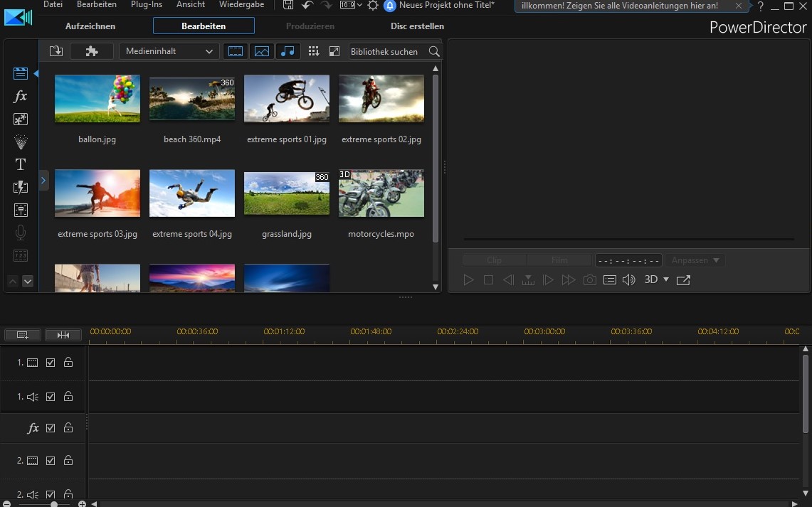Expand the library explorer panel chevron

click(43, 181)
